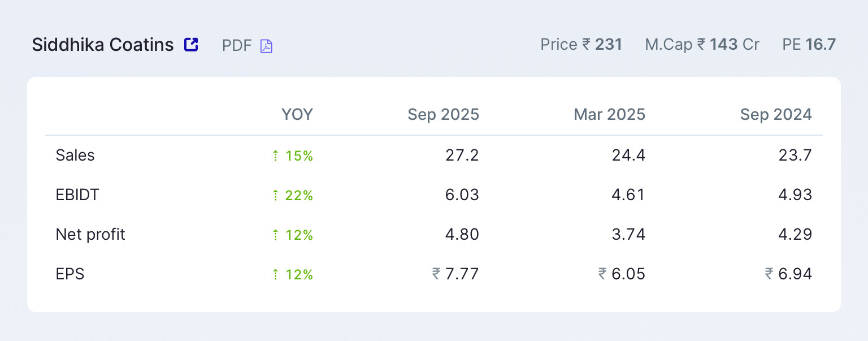Open the Siddhika Coatins company link
Image resolution: width=868 pixels, height=341 pixels.
(x=103, y=45)
